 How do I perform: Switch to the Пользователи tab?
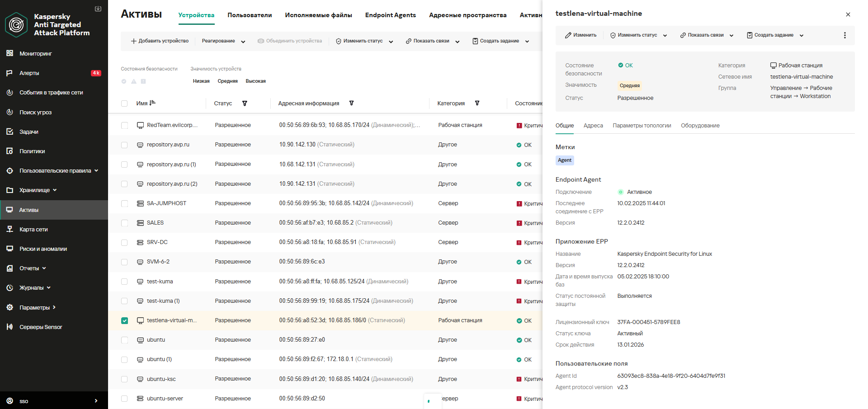tap(250, 15)
